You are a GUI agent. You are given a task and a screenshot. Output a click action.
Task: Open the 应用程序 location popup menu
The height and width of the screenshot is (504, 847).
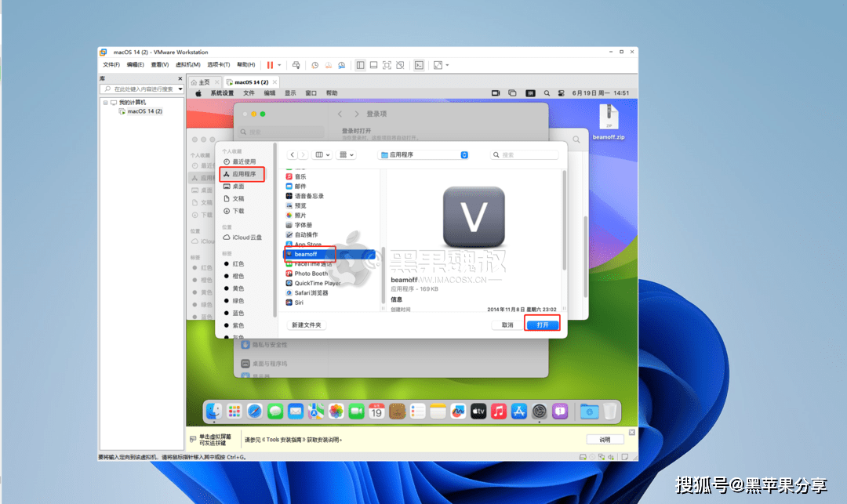pyautogui.click(x=424, y=155)
